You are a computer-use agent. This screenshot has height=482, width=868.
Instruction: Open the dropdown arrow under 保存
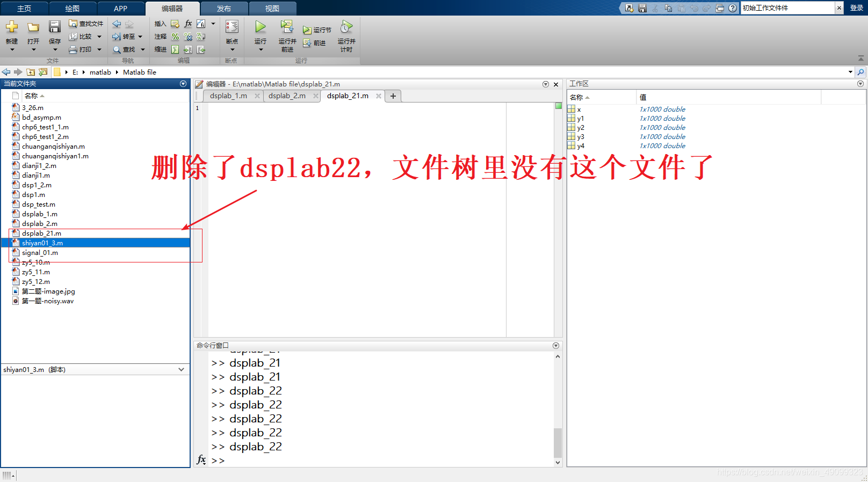point(55,50)
